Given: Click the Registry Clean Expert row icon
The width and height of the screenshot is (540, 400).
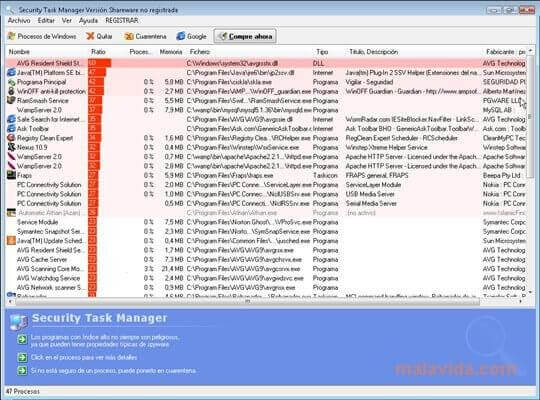Looking at the screenshot, I should point(11,138).
